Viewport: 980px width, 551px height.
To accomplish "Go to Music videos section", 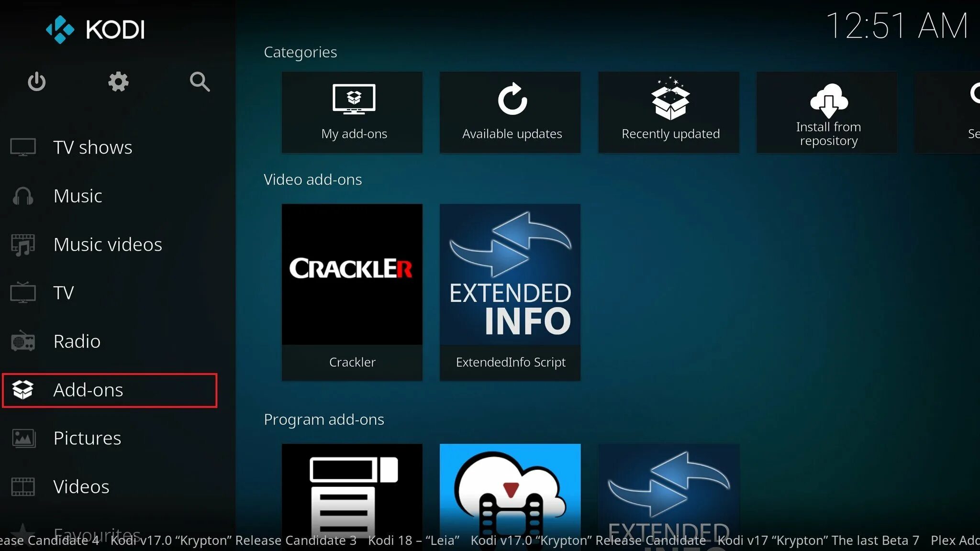I will pyautogui.click(x=108, y=244).
